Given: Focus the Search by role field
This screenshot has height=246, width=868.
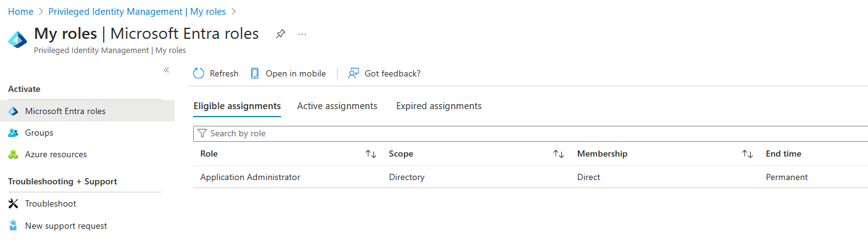Looking at the screenshot, I should pyautogui.click(x=531, y=133).
